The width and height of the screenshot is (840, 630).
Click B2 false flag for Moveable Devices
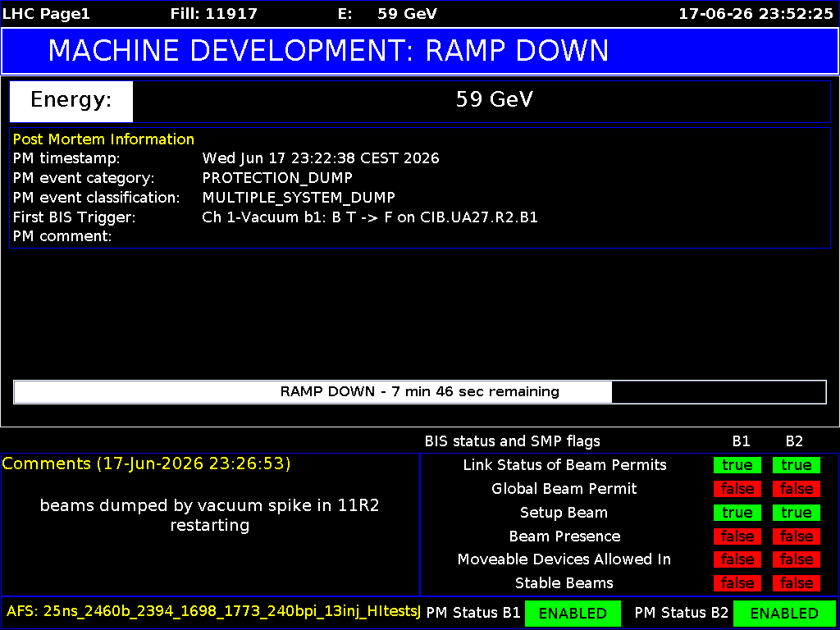click(796, 559)
